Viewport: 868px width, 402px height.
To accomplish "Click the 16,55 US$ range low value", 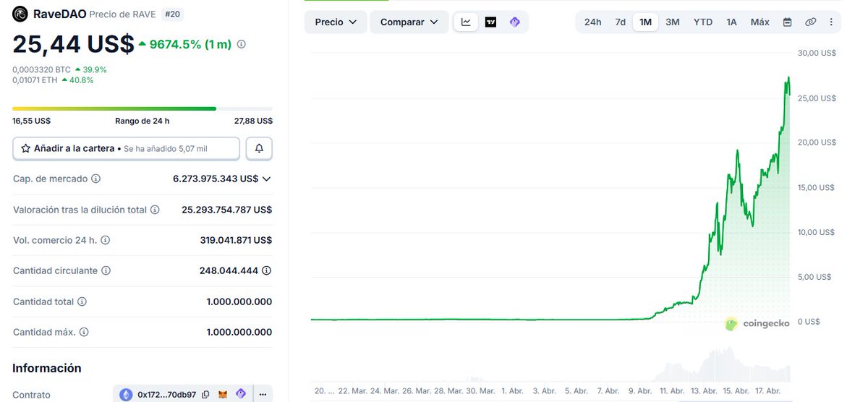I will (x=32, y=121).
